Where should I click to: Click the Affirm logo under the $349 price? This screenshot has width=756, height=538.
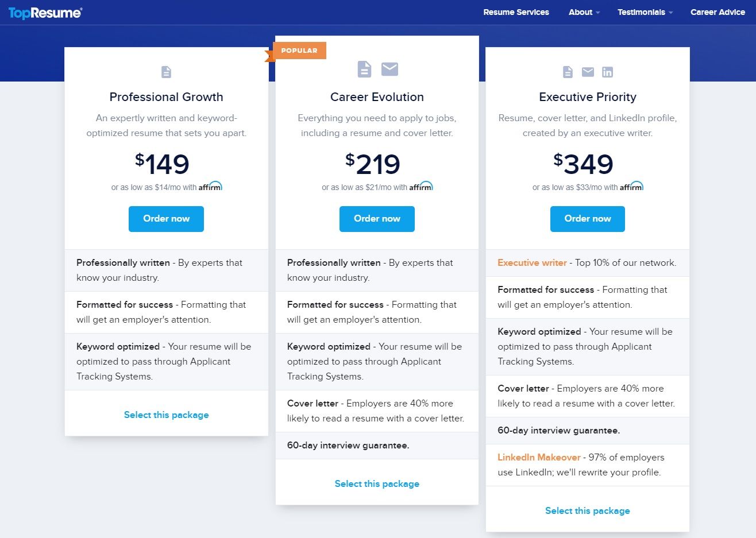click(631, 187)
